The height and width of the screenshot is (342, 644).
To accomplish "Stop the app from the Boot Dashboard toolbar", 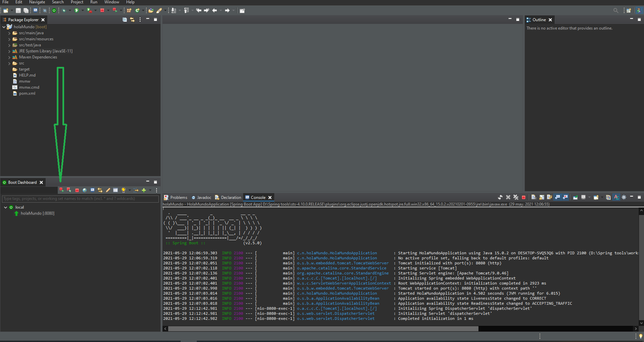I will click(77, 190).
